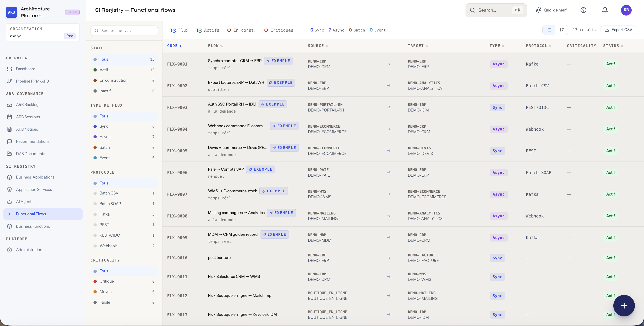Go to Administration page
The height and width of the screenshot is (326, 644).
pyautogui.click(x=43, y=250)
